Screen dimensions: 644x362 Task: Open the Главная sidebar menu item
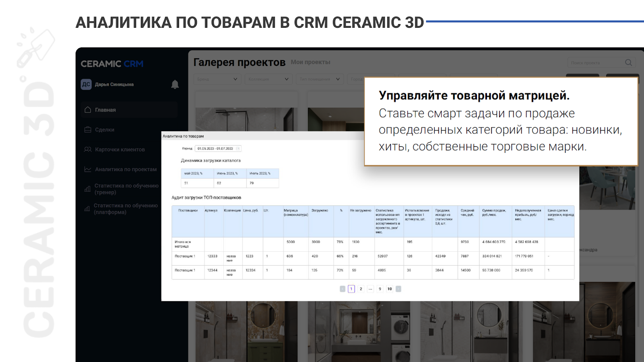(129, 110)
